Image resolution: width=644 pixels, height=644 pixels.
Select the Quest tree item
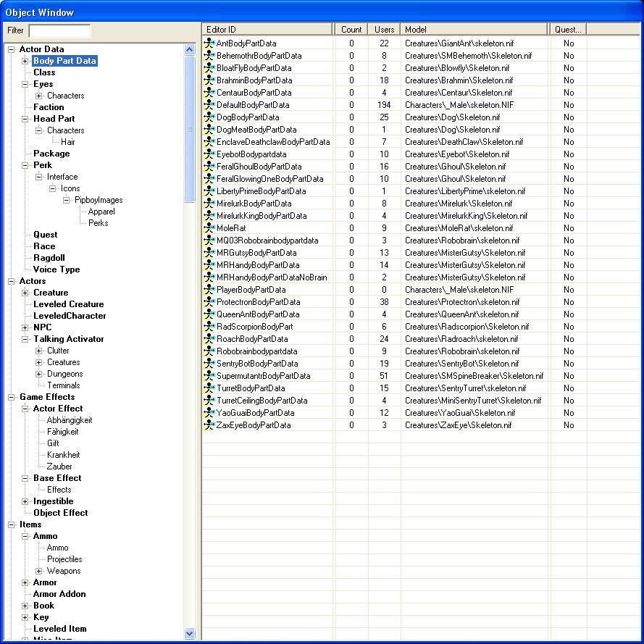pyautogui.click(x=45, y=235)
